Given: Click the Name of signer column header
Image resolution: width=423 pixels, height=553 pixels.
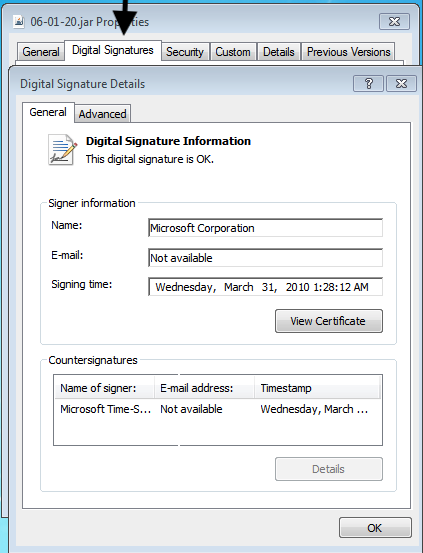Looking at the screenshot, I should click(x=104, y=388).
